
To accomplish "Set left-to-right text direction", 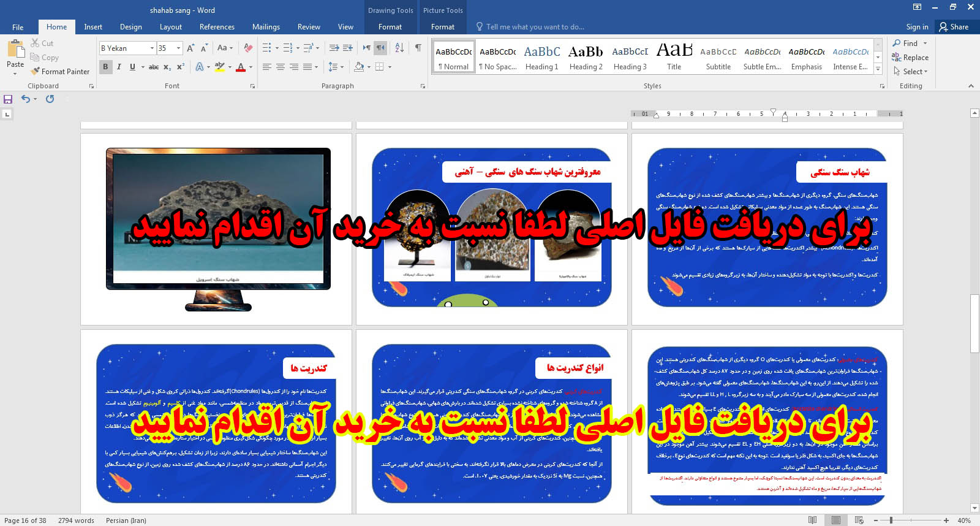I will tap(366, 48).
